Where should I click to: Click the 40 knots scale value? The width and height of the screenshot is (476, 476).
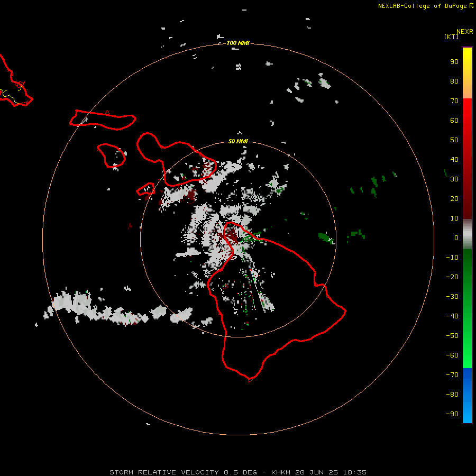454,159
